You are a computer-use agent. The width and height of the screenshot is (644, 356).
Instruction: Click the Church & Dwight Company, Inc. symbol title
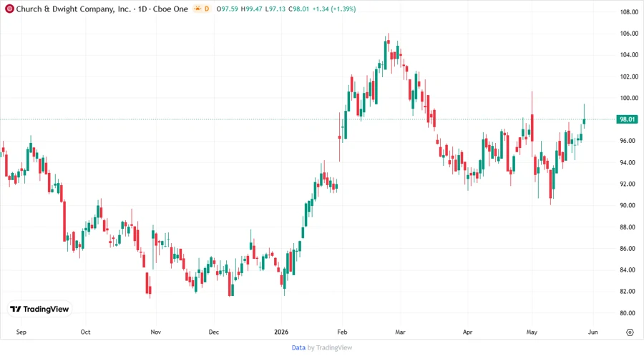[73, 9]
